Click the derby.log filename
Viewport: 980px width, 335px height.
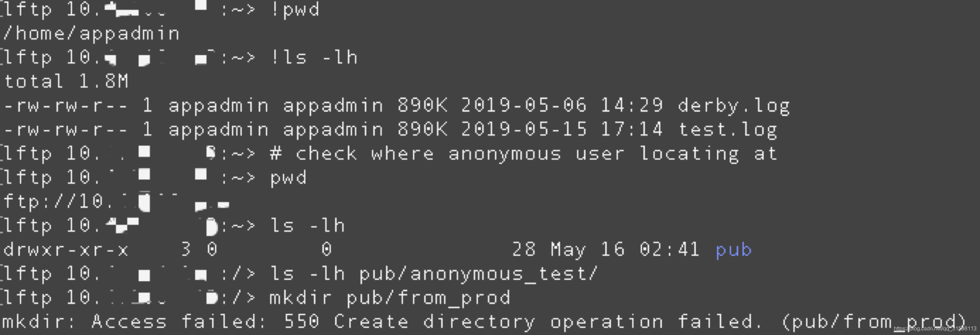click(734, 105)
